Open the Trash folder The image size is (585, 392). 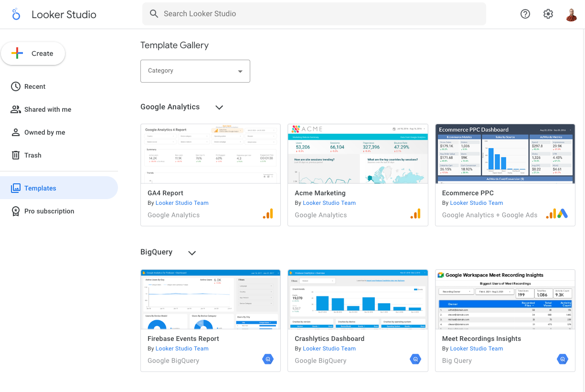pos(32,155)
